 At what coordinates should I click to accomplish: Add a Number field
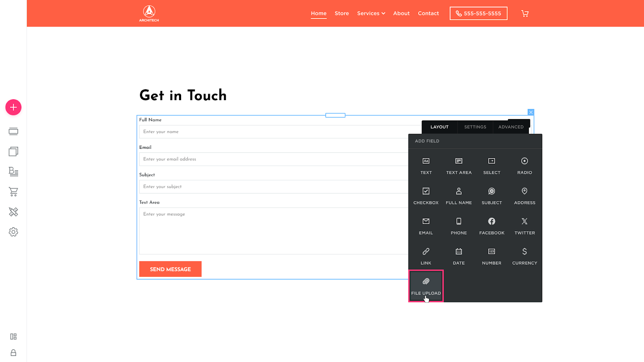click(x=492, y=257)
